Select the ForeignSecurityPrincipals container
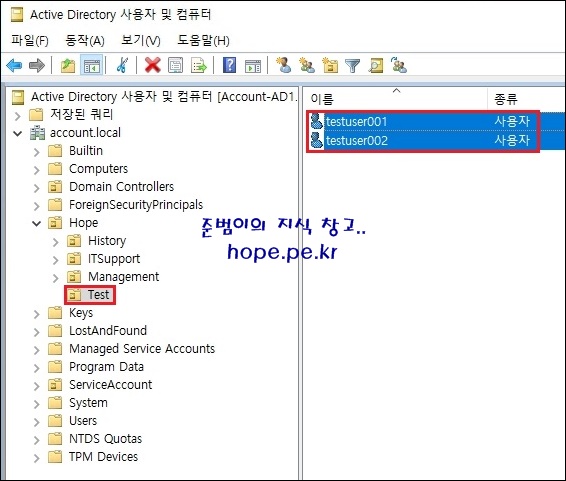 [x=136, y=205]
